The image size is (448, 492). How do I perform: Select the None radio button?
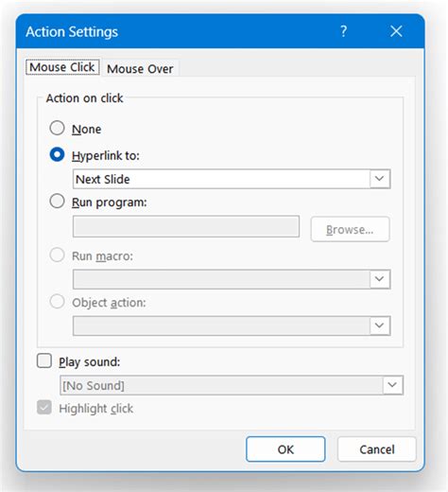pyautogui.click(x=57, y=128)
